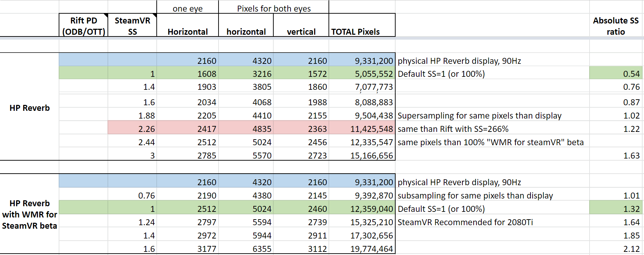Select the absolute SS ratio 2.12
This screenshot has width=644, height=255.
(616, 248)
